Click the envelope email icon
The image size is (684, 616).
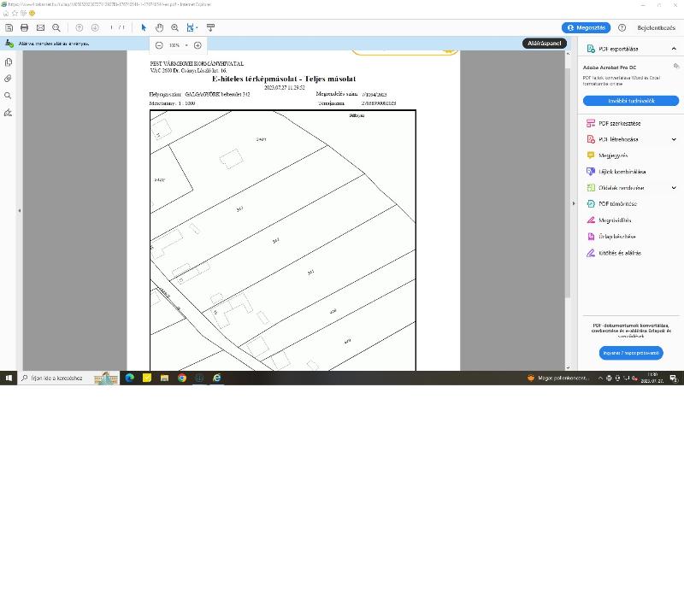40,27
